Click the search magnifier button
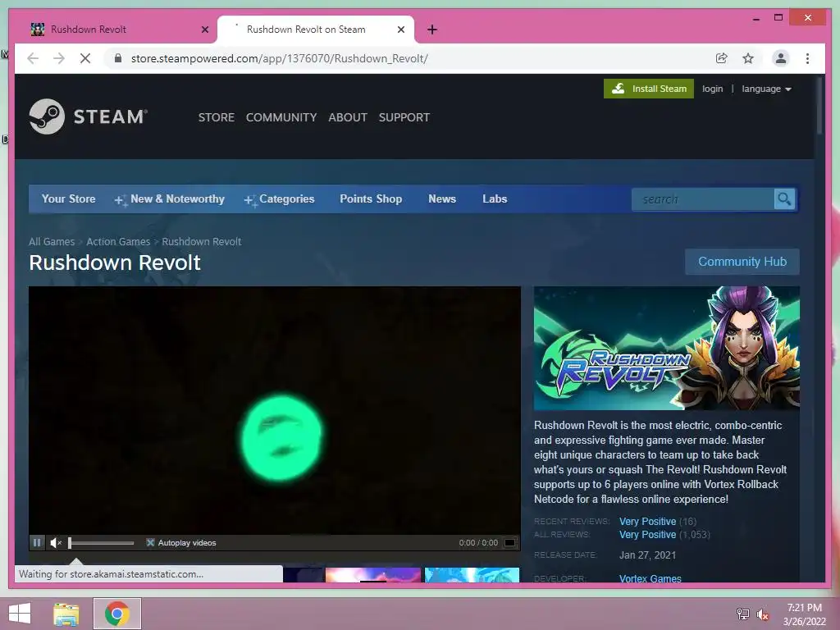 coord(784,199)
